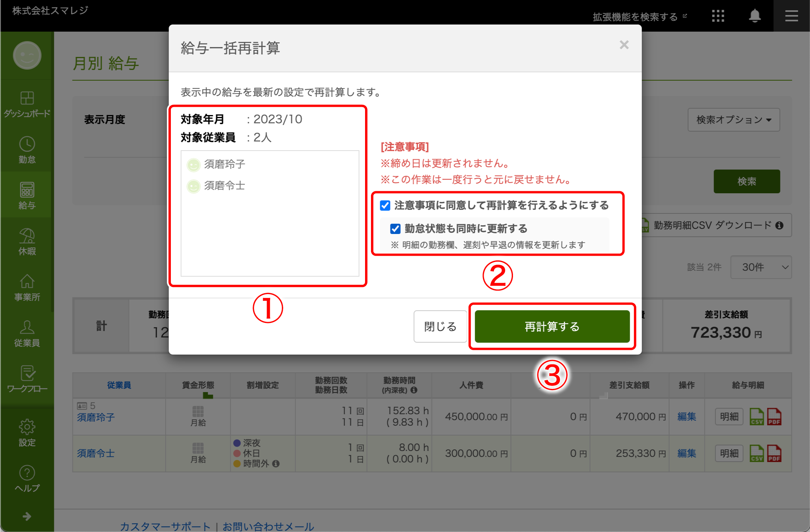Toggle 勤怠状態も同時に更新する checkbox
Image resolution: width=810 pixels, height=532 pixels.
(396, 229)
